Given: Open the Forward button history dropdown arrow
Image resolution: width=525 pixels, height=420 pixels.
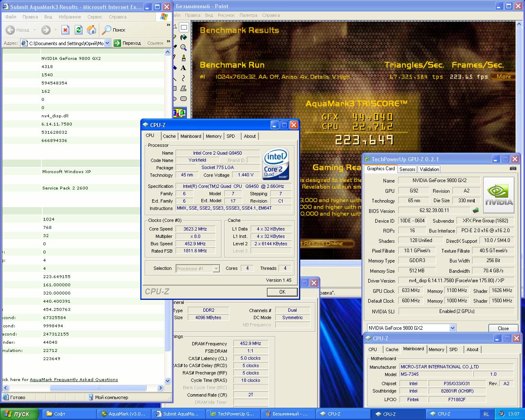Looking at the screenshot, I should 55,30.
